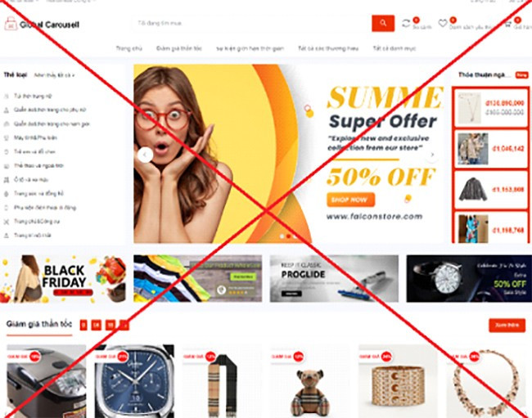Open currency dropdown in top bar
This screenshot has height=418, width=532.
[70, 2]
